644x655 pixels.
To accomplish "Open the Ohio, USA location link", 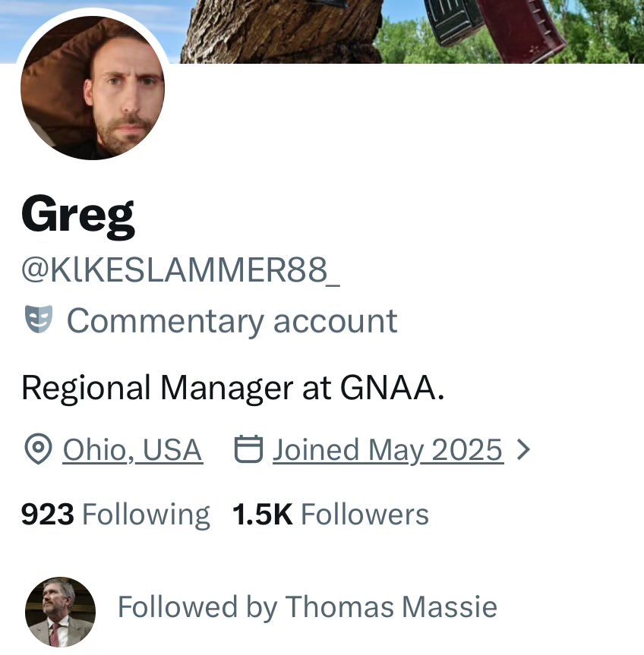I will [x=133, y=450].
